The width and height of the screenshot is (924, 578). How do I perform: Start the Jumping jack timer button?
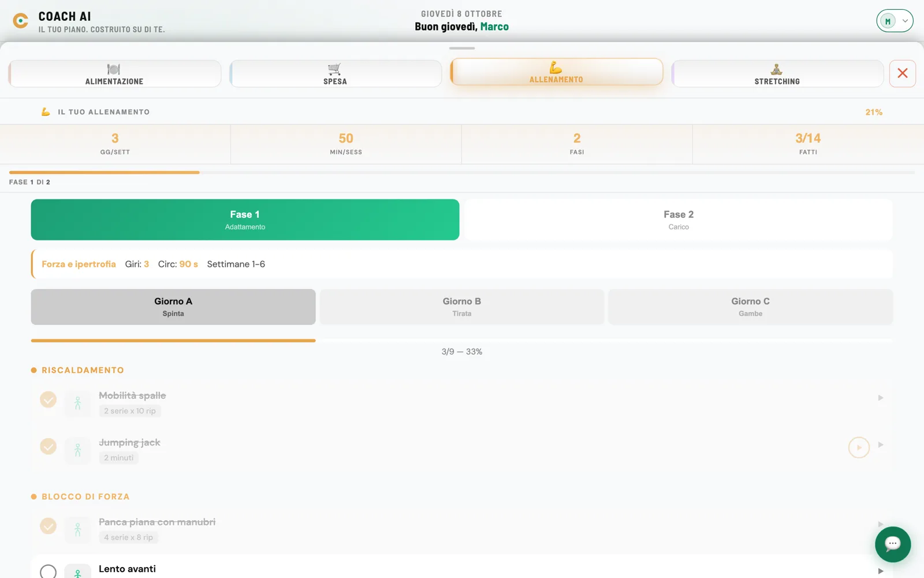[859, 447]
